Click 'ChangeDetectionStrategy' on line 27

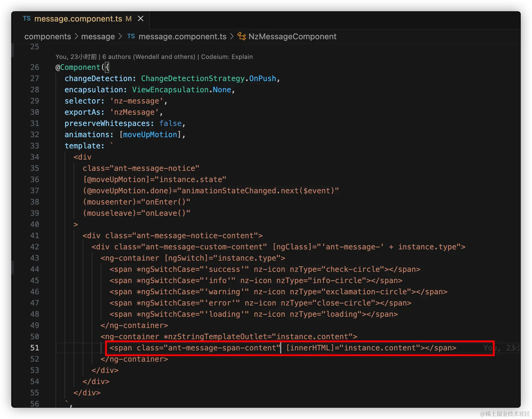tap(193, 79)
